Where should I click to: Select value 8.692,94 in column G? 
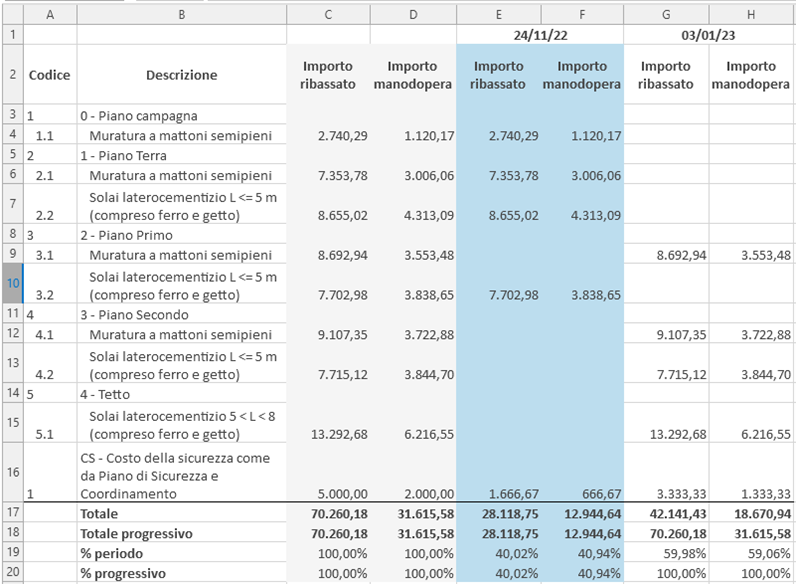tap(666, 254)
